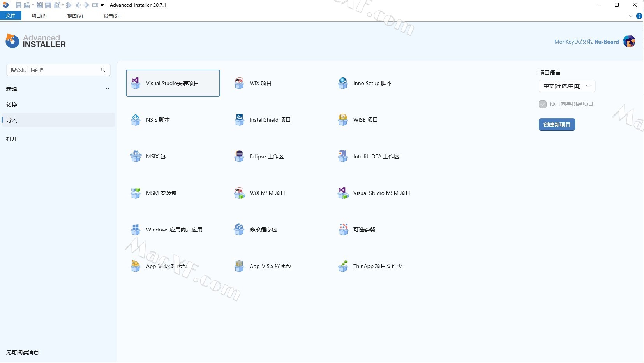Screen dimensions: 644x363
Task: Select the WISE 项目 icon
Action: coord(343,120)
